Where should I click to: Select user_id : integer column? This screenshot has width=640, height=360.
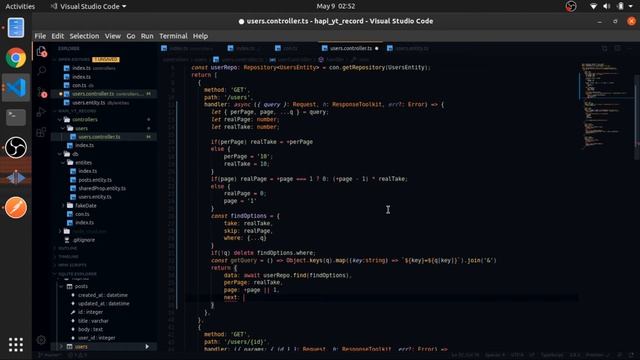pos(97,338)
